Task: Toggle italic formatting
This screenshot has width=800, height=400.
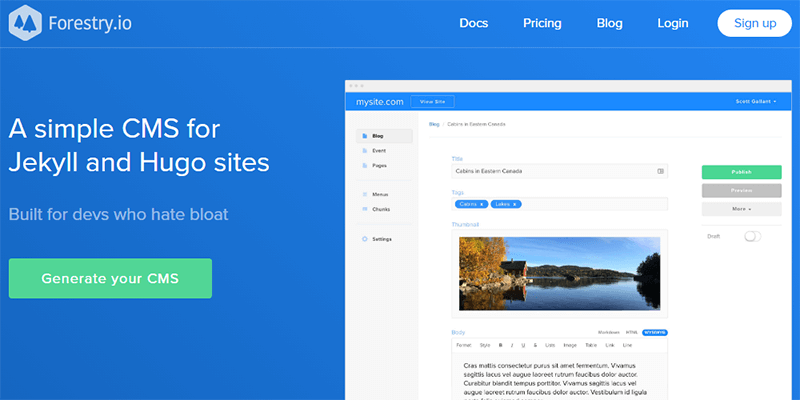Action: pos(512,345)
